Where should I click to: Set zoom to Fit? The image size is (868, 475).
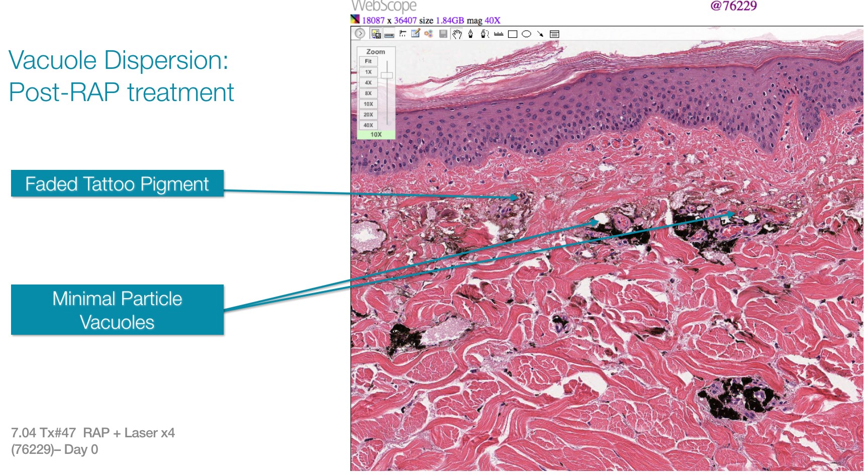tap(368, 61)
